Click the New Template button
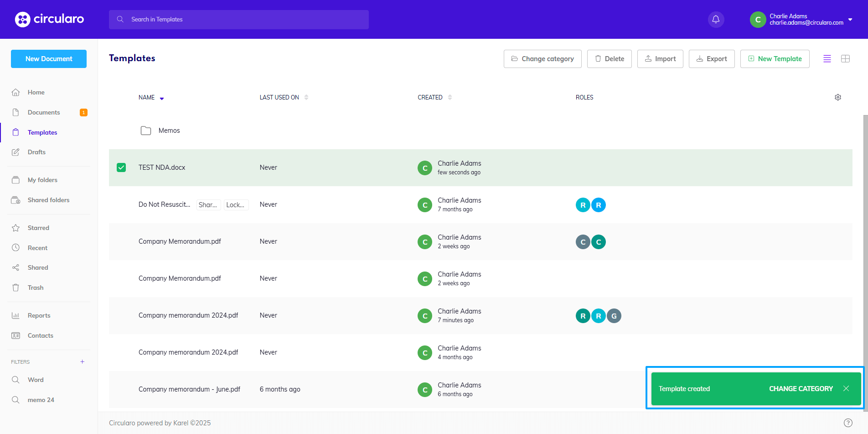This screenshot has width=868, height=434. (x=775, y=59)
